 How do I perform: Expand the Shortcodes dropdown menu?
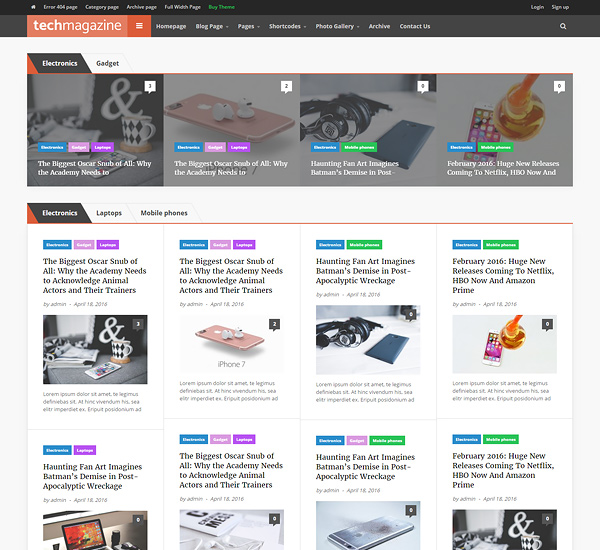pyautogui.click(x=287, y=26)
